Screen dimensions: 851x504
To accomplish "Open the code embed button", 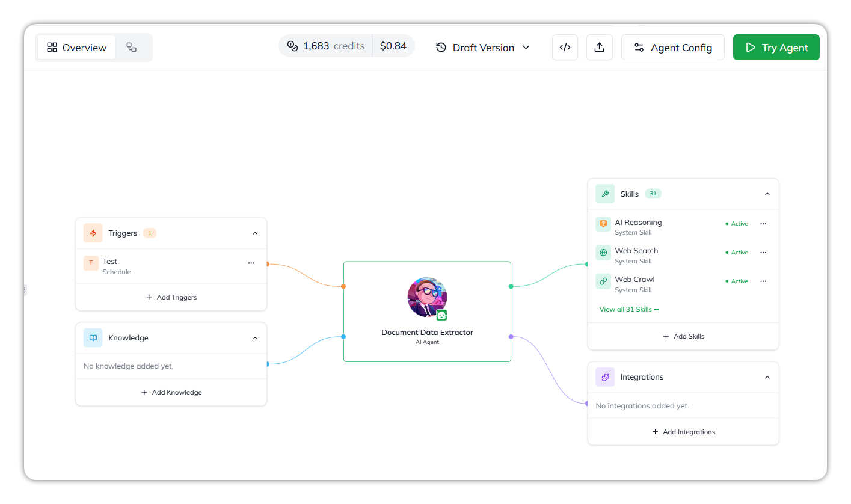I will [x=565, y=48].
